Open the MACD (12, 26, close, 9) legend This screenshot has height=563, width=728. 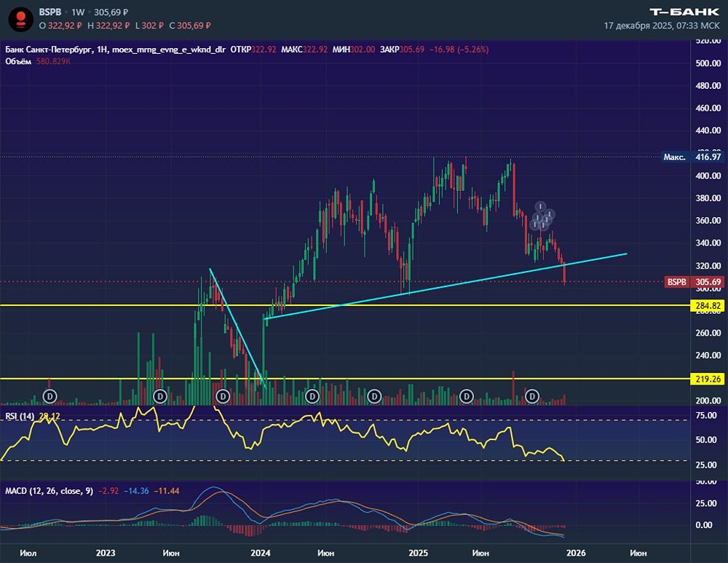49,491
